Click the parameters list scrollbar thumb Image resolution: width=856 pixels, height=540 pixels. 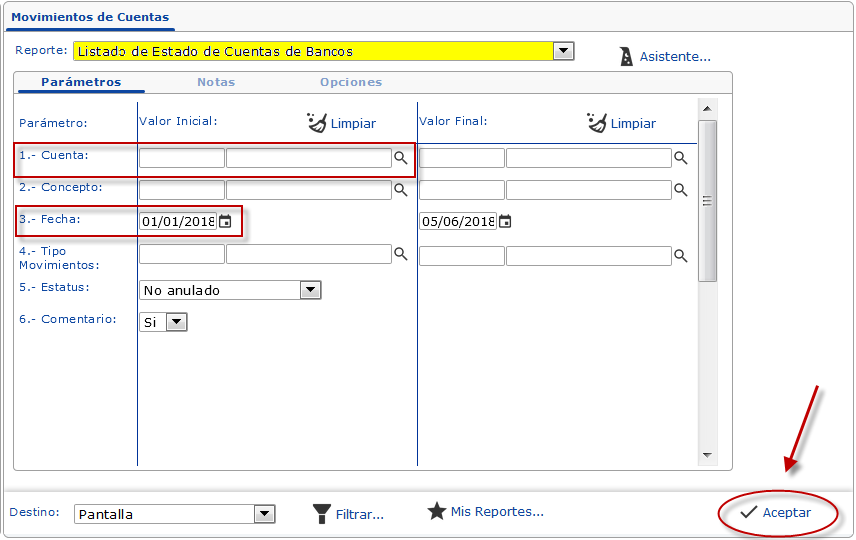(x=708, y=201)
